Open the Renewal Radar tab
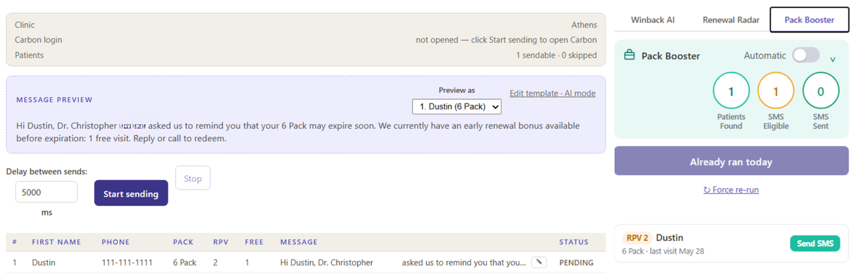868x277 pixels. [x=731, y=20]
